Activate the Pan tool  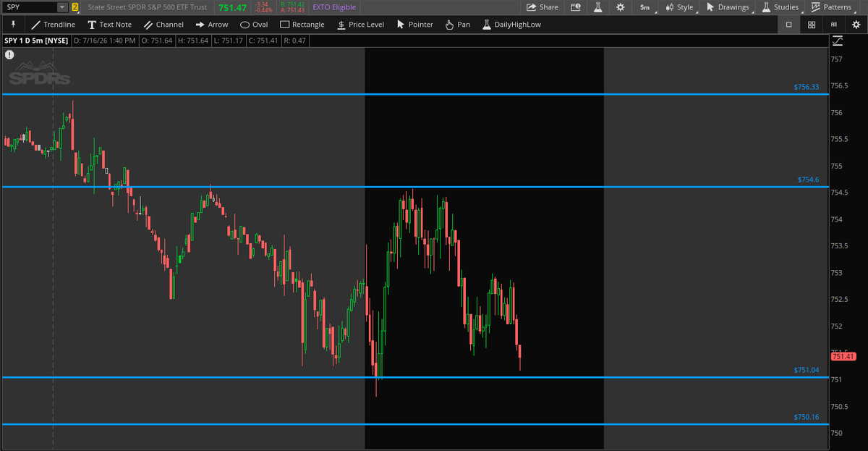point(458,24)
